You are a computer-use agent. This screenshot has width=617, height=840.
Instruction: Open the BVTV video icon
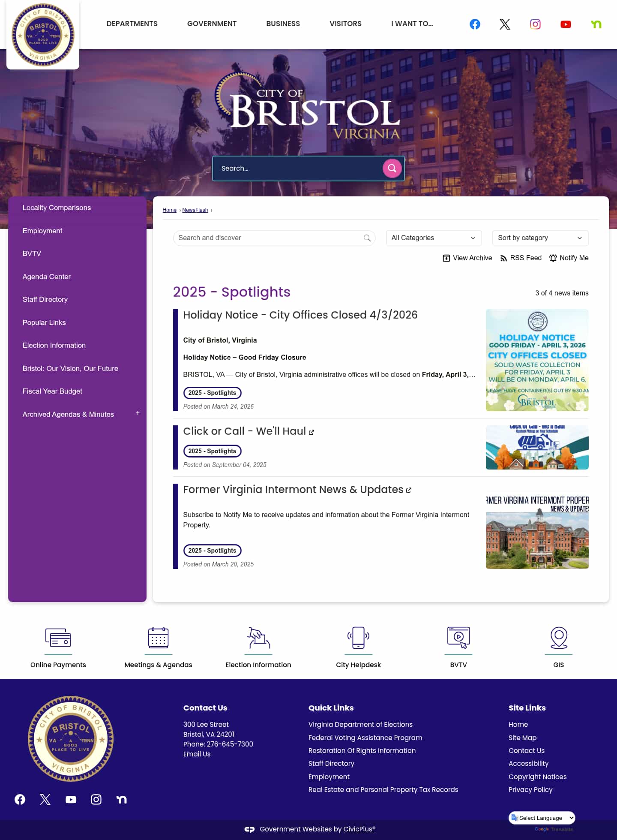point(458,638)
